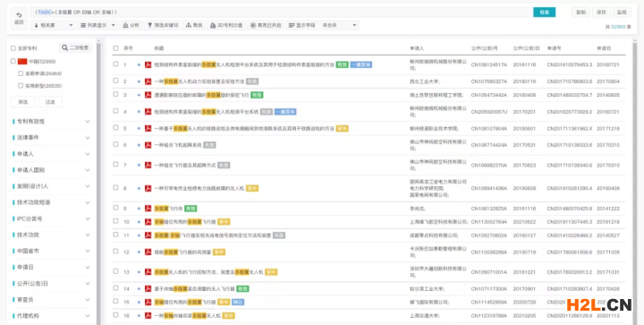Open PDF icon for result row 11
Image resolution: width=644 pixels, height=325 pixels.
[x=148, y=235]
